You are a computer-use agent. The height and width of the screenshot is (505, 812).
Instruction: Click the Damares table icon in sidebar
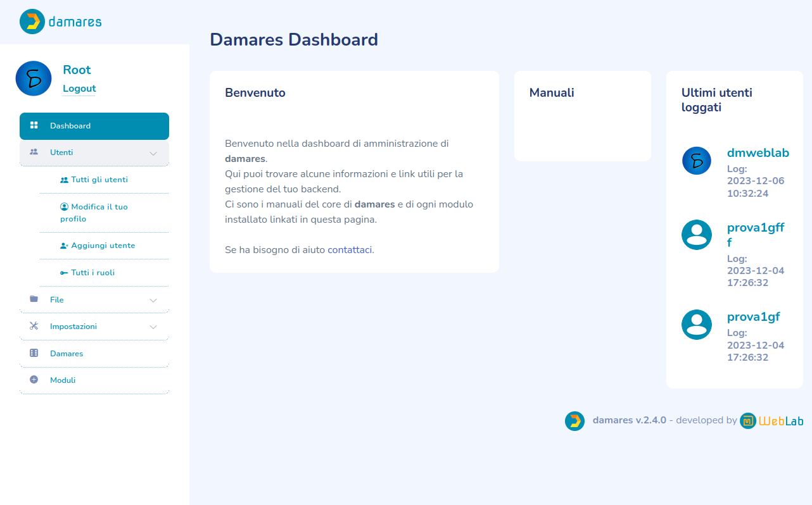34,353
